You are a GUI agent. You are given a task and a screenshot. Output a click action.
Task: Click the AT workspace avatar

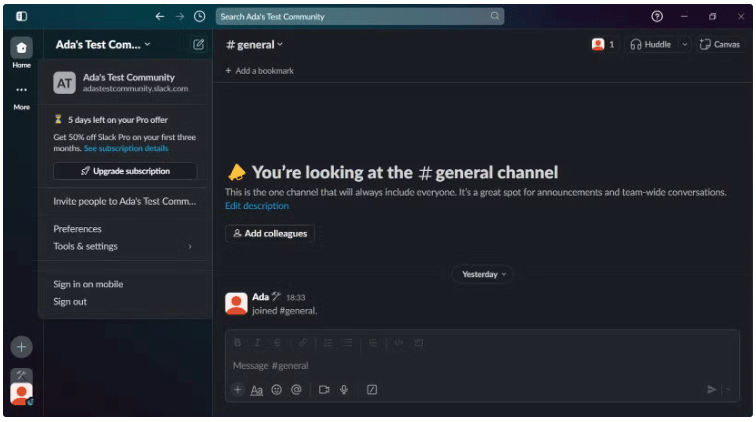65,83
